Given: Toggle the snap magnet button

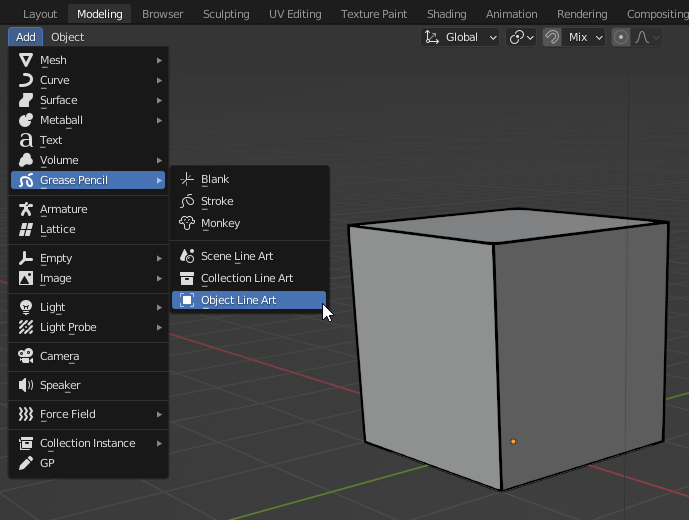Looking at the screenshot, I should tap(552, 37).
